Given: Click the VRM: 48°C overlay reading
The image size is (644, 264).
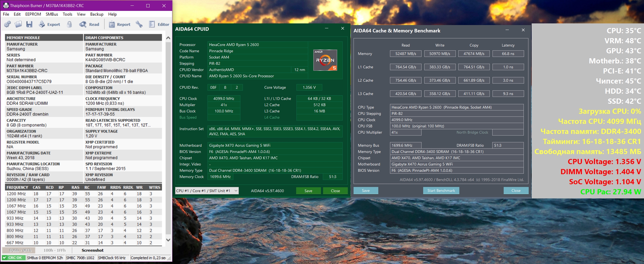Looking at the screenshot, I should 623,41.
